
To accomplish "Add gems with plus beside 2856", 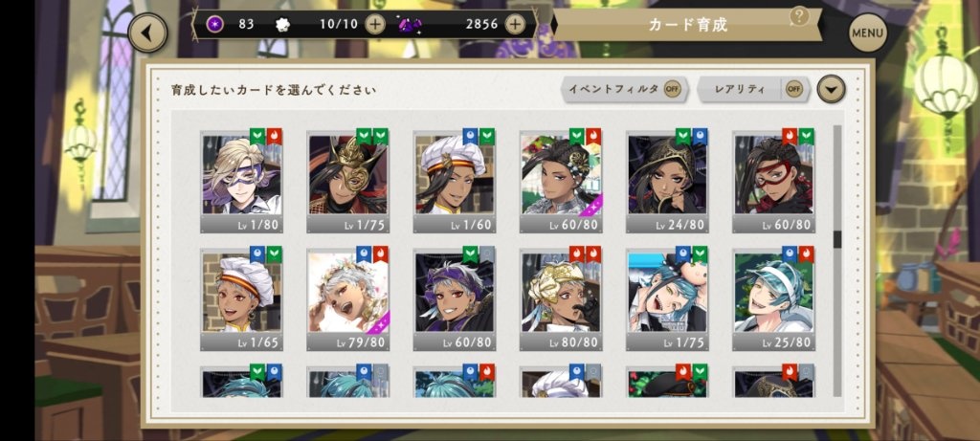I will pyautogui.click(x=514, y=24).
